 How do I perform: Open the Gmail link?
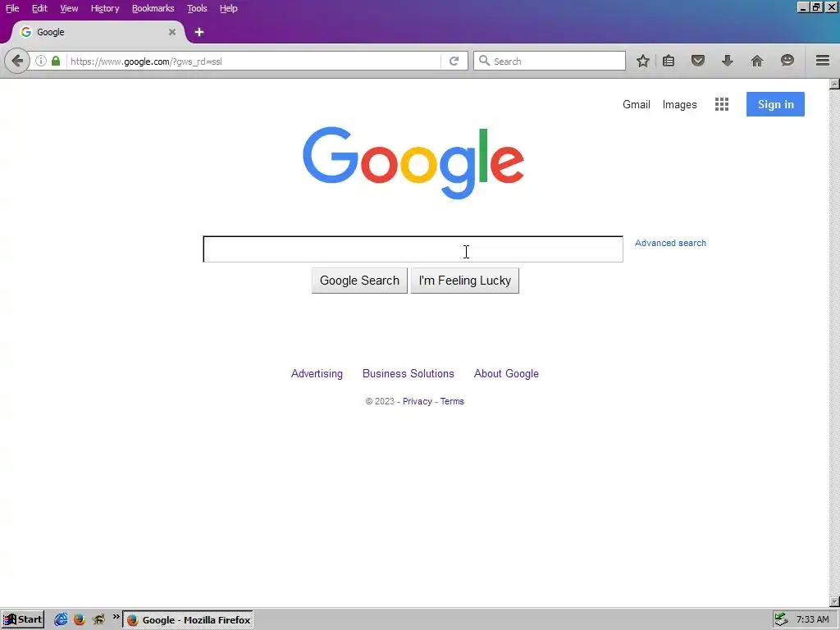pos(636,104)
